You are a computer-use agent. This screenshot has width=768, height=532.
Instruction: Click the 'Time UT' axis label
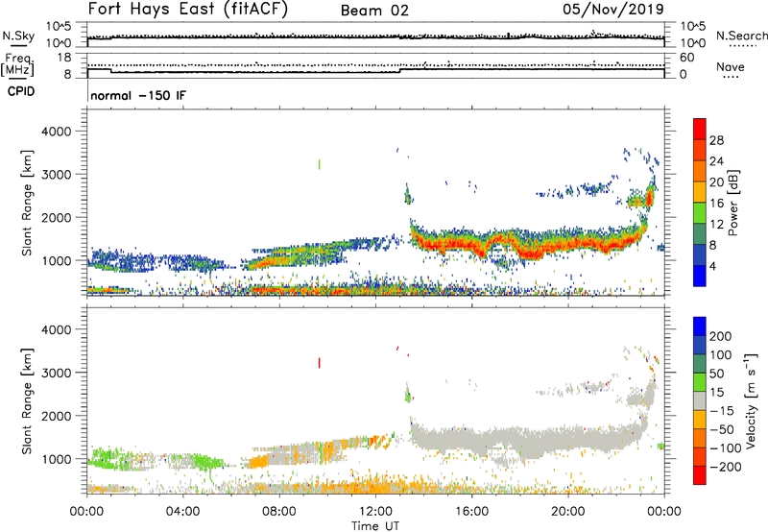(375, 526)
